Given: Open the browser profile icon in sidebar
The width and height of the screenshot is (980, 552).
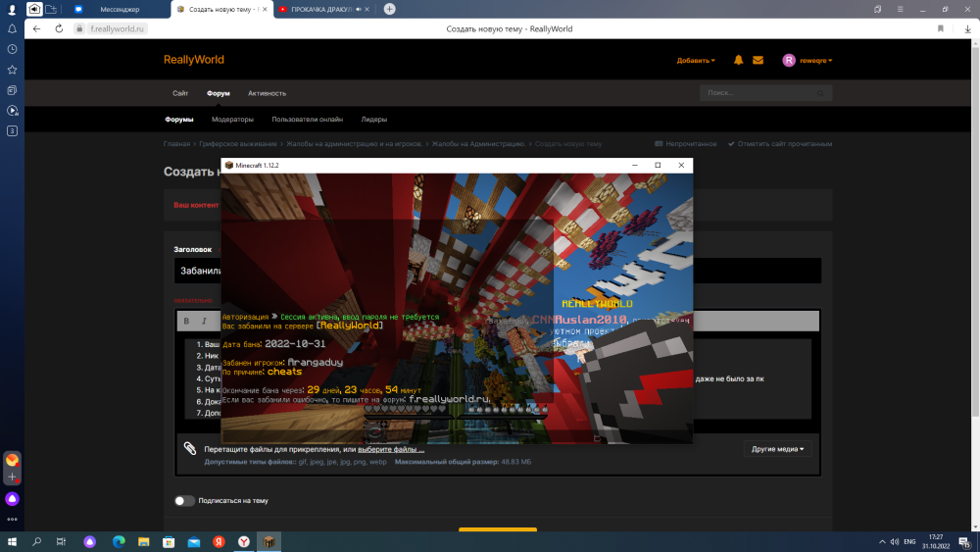Looking at the screenshot, I should pos(11,10).
